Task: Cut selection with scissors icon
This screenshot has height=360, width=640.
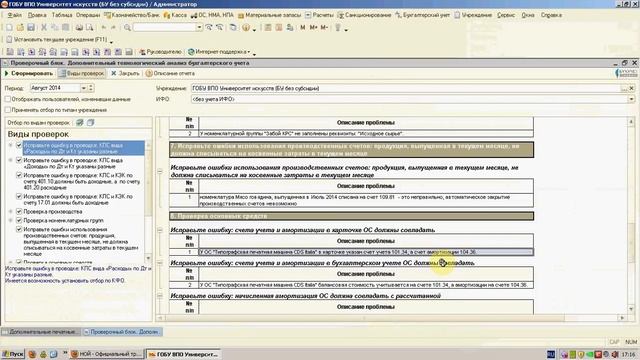Action: point(44,27)
